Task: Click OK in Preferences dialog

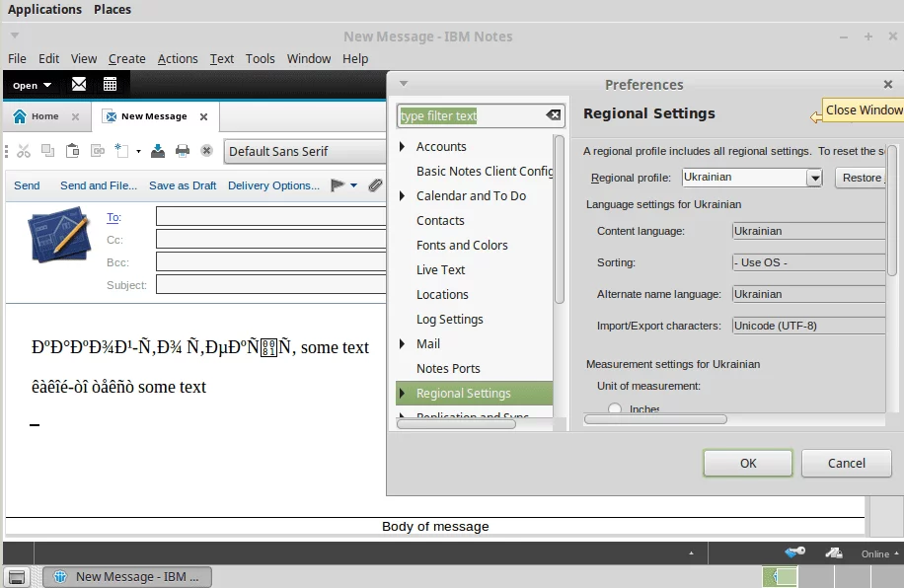Action: [747, 463]
